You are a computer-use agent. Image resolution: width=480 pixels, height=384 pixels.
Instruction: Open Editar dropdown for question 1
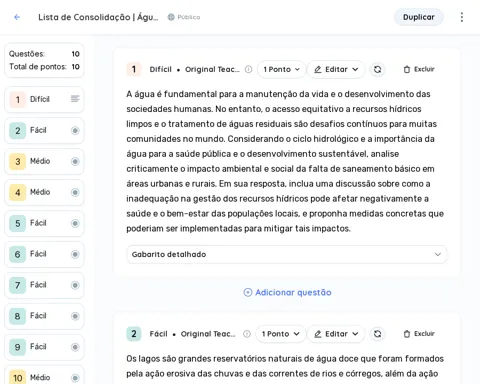(x=336, y=69)
